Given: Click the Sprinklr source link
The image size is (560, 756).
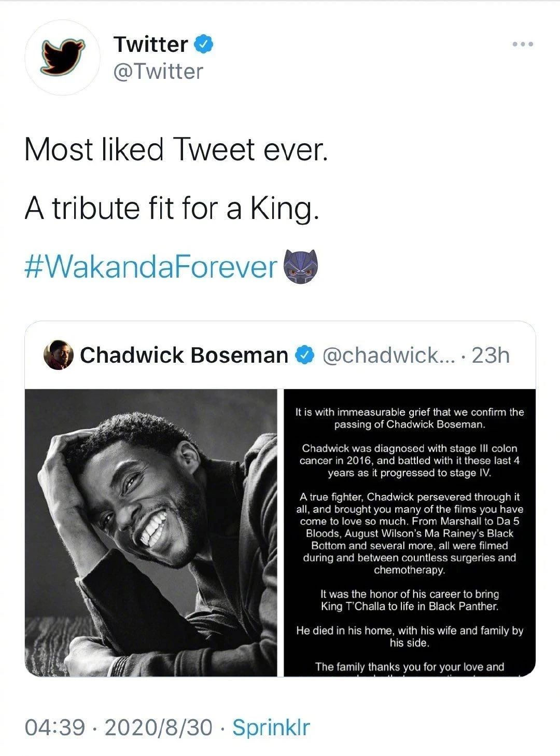Looking at the screenshot, I should [x=271, y=727].
